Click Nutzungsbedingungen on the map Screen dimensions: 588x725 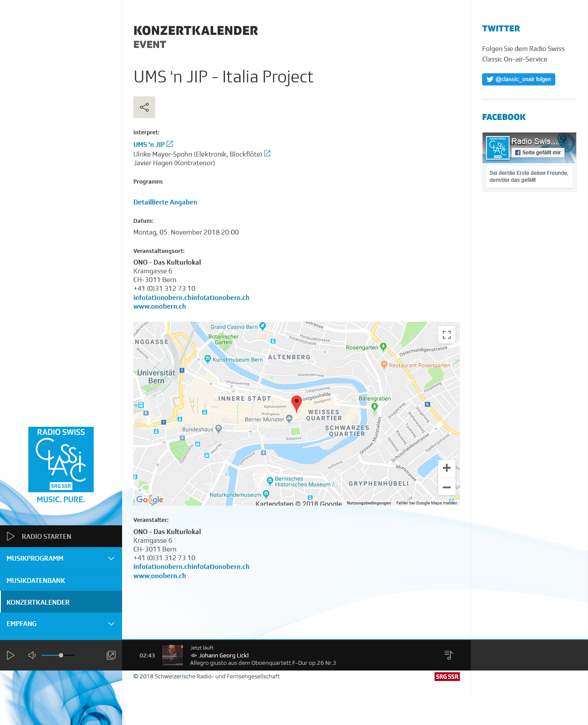coord(369,503)
